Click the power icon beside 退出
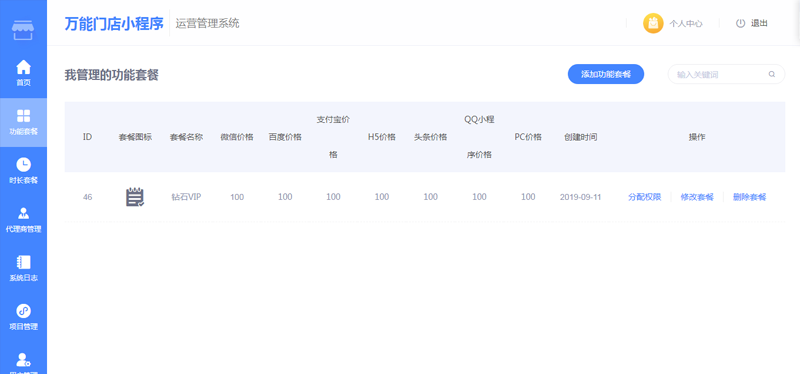 point(740,23)
